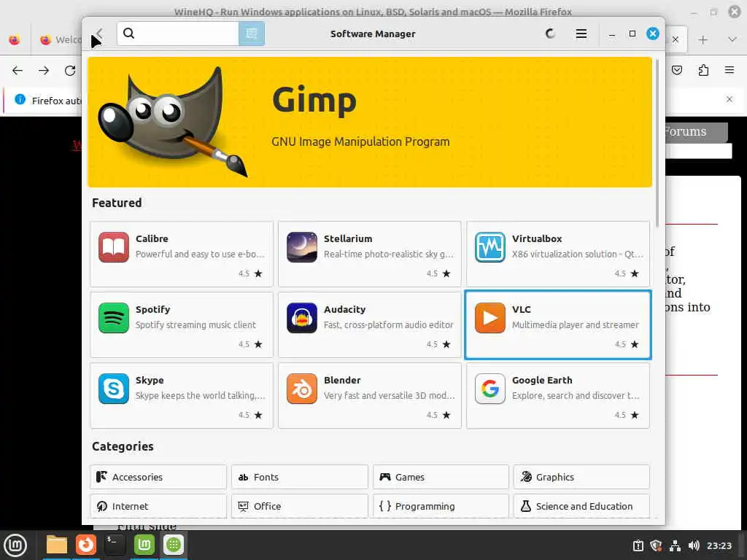Go back using the Software Manager back arrow
This screenshot has width=747, height=560.
pos(99,34)
